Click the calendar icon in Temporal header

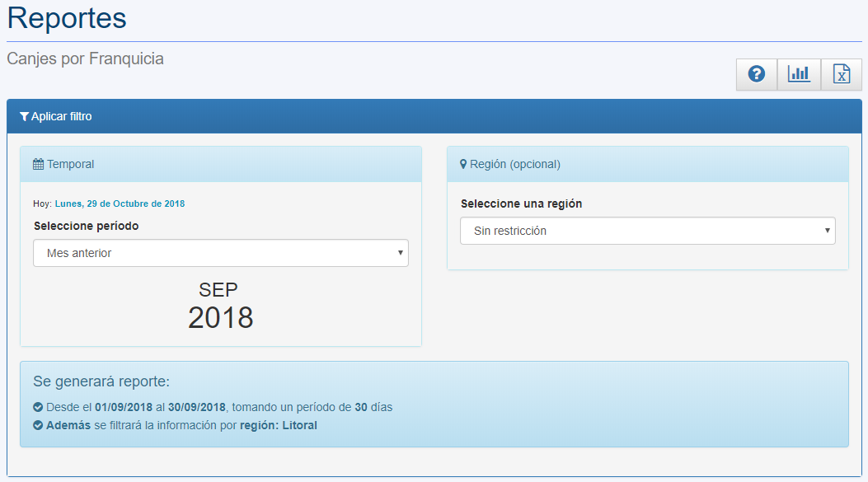tap(38, 165)
